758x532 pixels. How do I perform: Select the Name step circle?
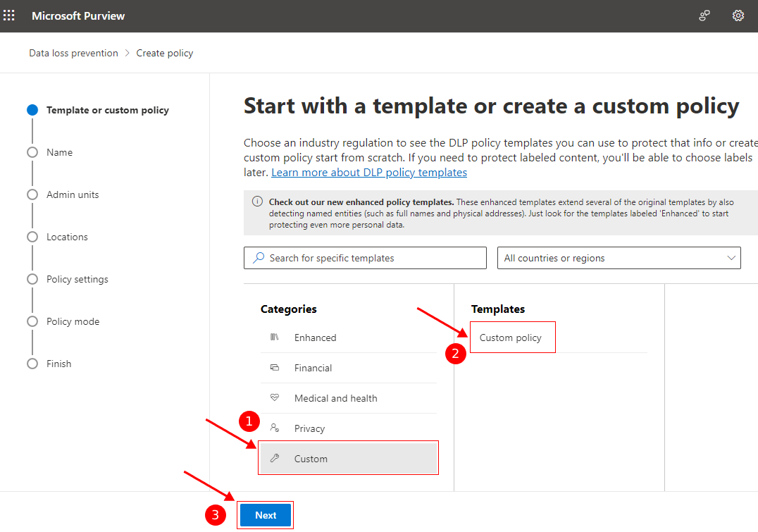(32, 152)
